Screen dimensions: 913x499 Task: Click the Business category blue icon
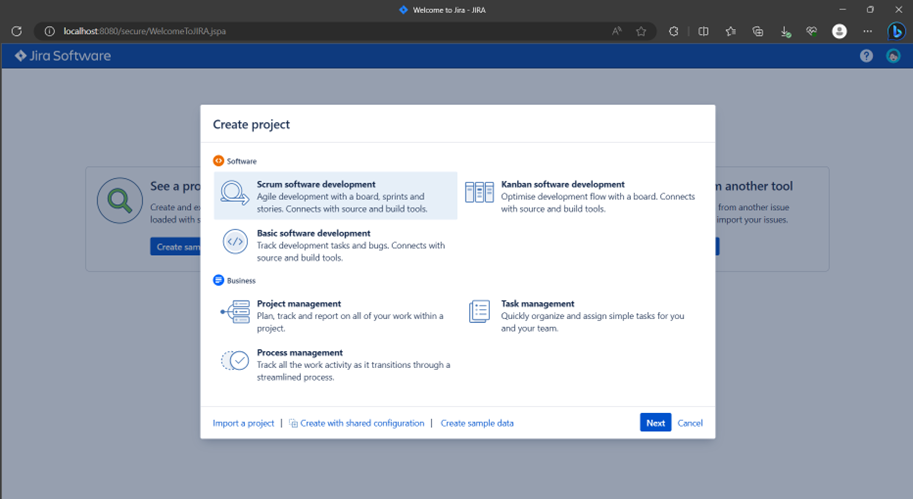point(218,280)
